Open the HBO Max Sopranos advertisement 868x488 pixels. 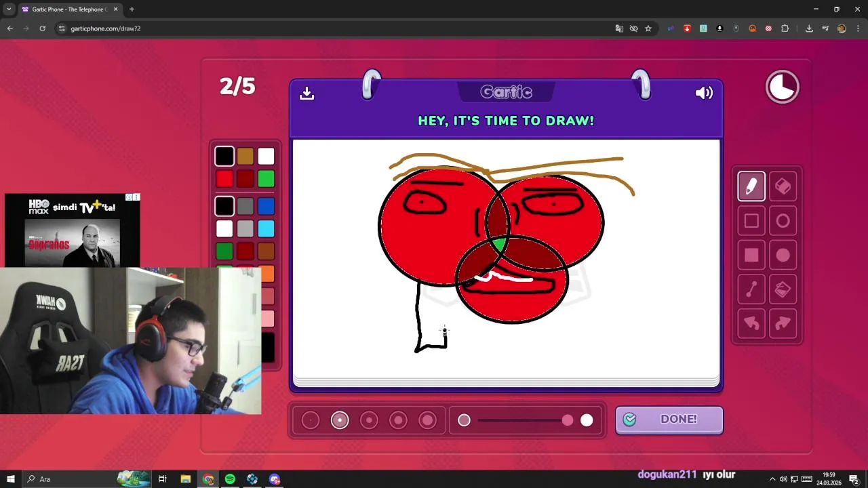click(73, 230)
